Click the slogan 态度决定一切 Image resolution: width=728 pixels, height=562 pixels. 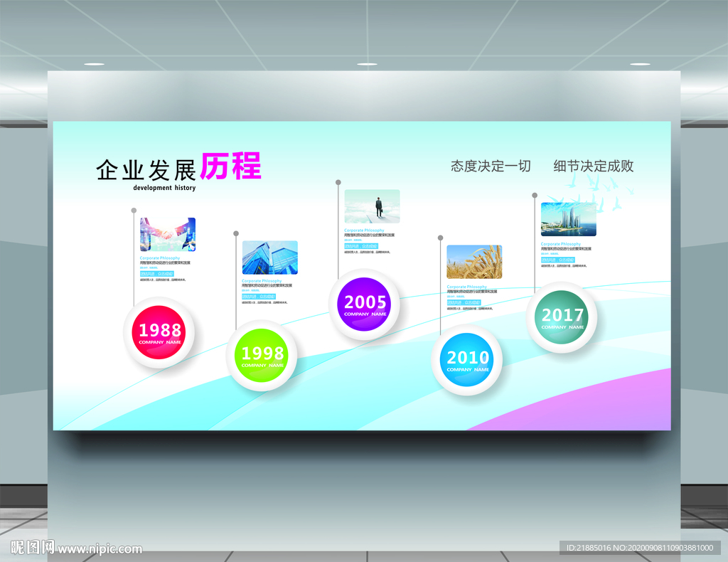491,166
